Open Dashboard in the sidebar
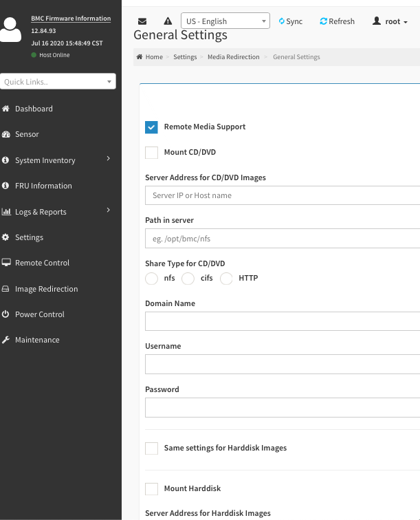The height and width of the screenshot is (520, 420). point(34,109)
